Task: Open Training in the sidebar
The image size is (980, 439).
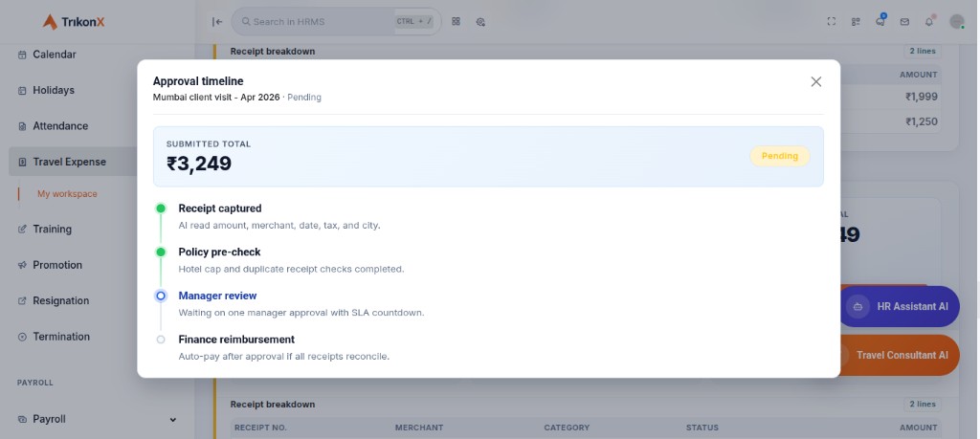Action: [52, 230]
